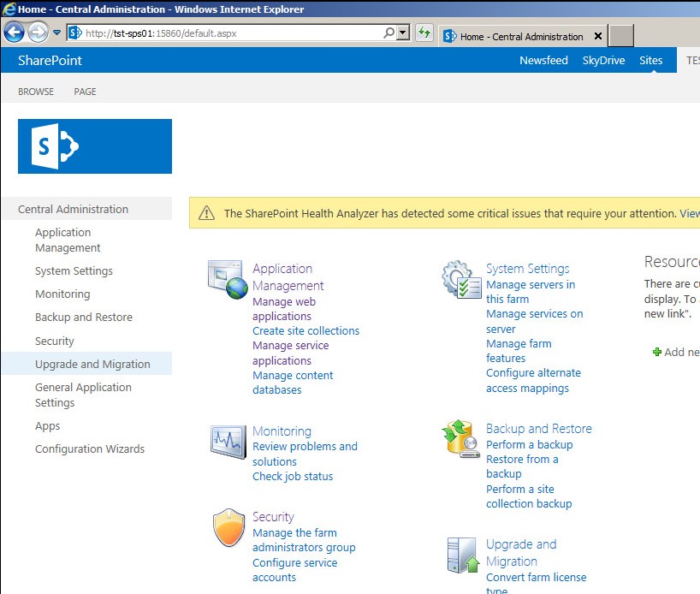Viewport: 700px width, 594px height.
Task: Click the green plus Add new link icon
Action: coord(656,352)
